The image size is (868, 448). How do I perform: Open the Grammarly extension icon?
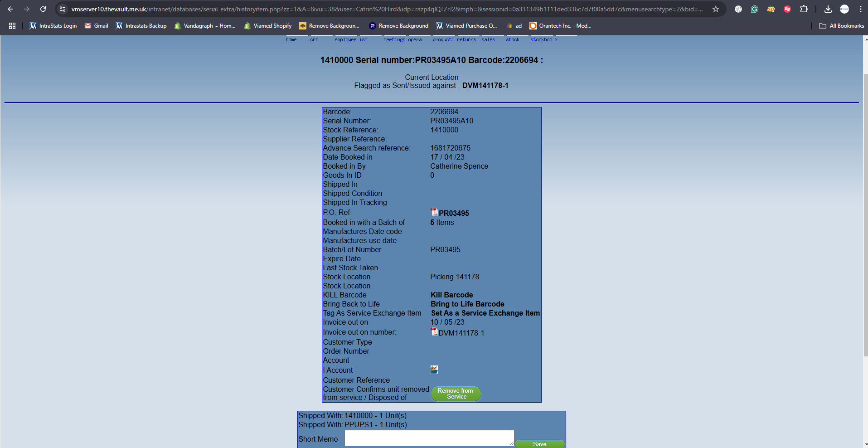(x=754, y=9)
